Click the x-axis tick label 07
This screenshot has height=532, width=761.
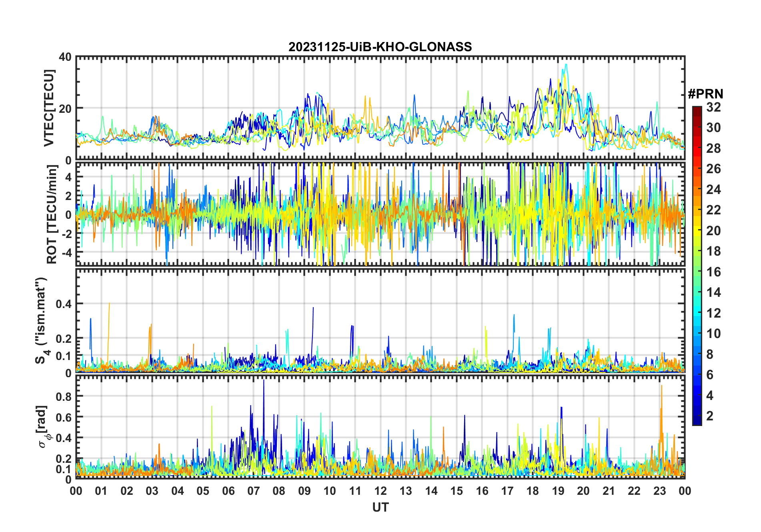pos(254,491)
